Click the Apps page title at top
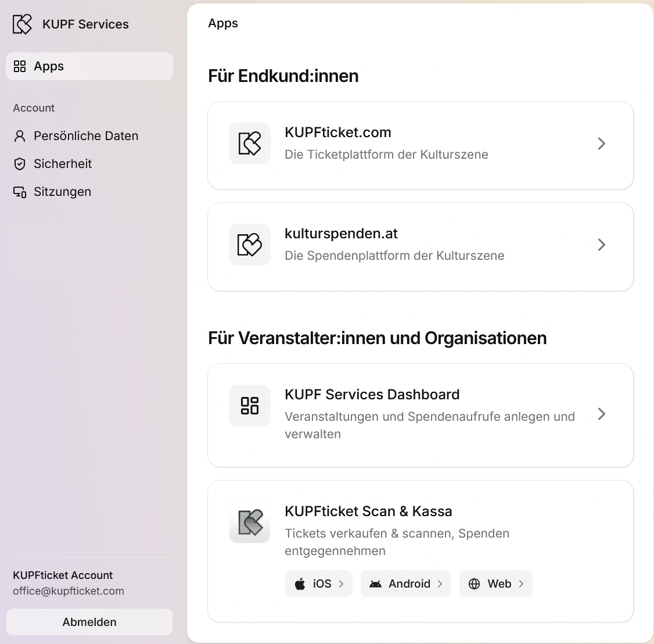654x644 pixels. 223,23
